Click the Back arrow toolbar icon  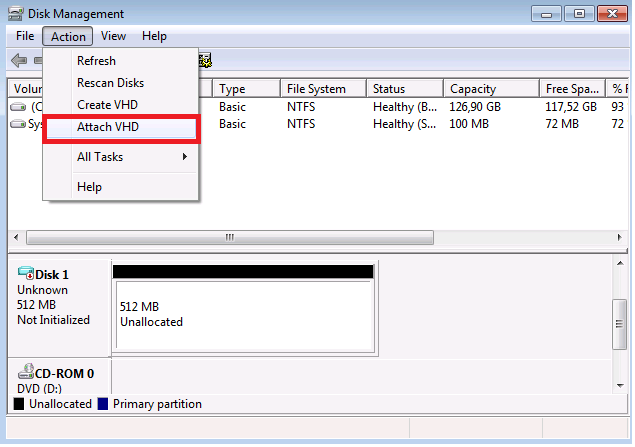[19, 61]
